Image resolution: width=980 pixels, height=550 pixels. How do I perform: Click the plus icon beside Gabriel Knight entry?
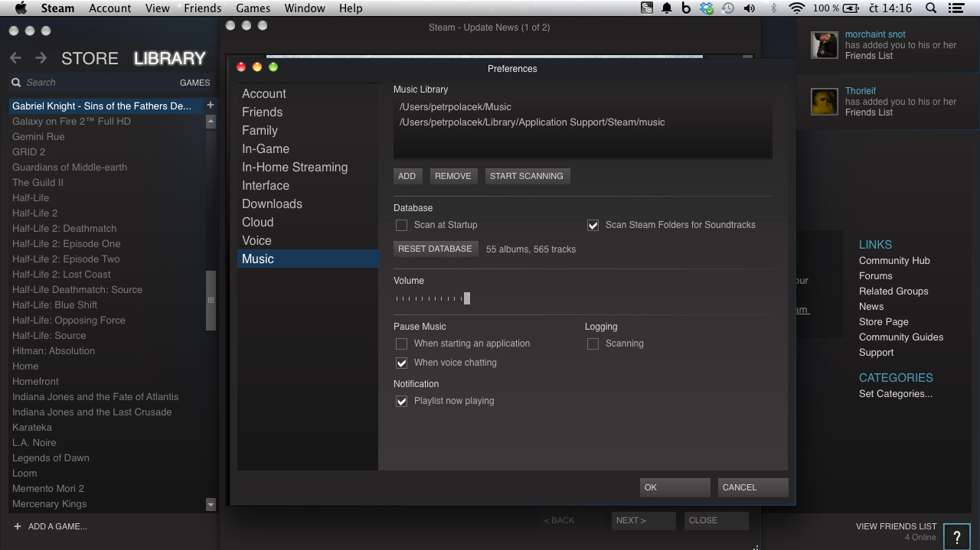pos(211,106)
